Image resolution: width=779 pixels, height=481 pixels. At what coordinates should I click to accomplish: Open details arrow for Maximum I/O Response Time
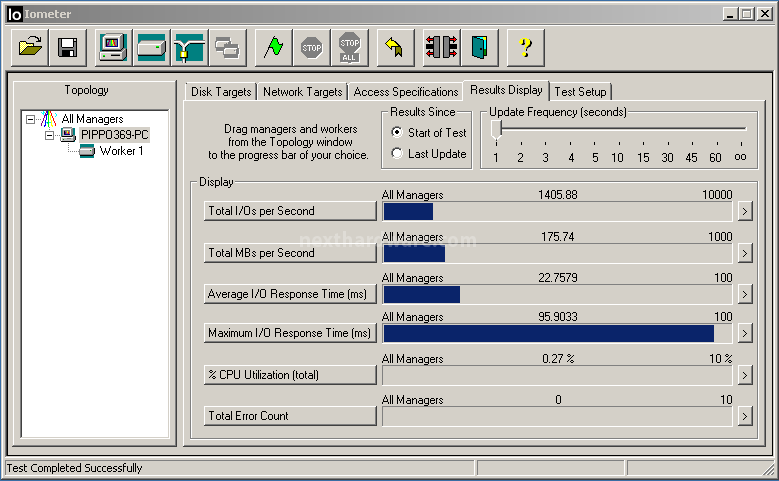(x=744, y=333)
